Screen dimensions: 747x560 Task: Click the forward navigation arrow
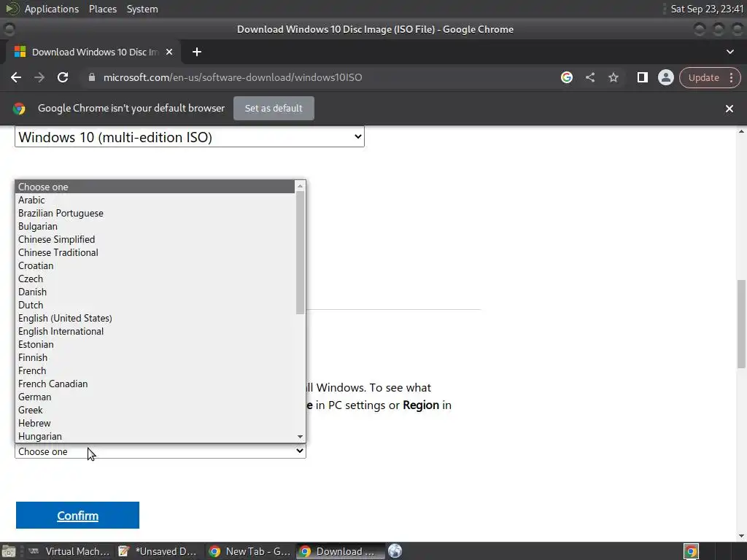click(39, 77)
